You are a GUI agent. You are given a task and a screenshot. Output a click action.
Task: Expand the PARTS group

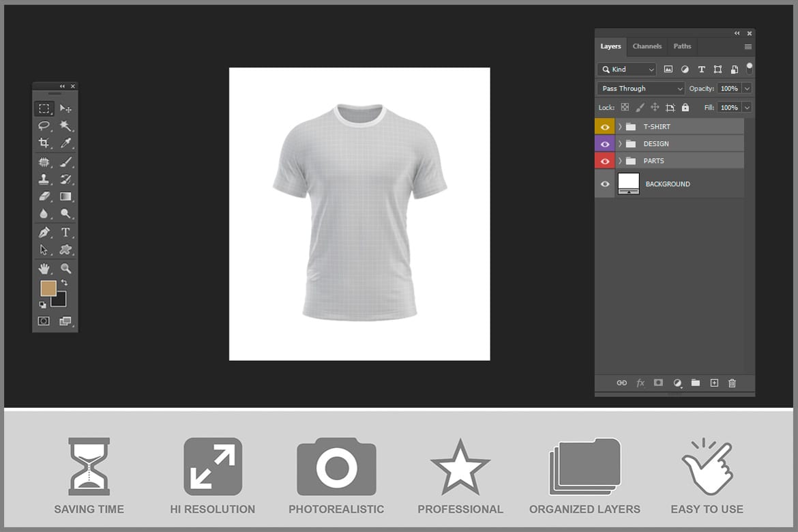[620, 161]
